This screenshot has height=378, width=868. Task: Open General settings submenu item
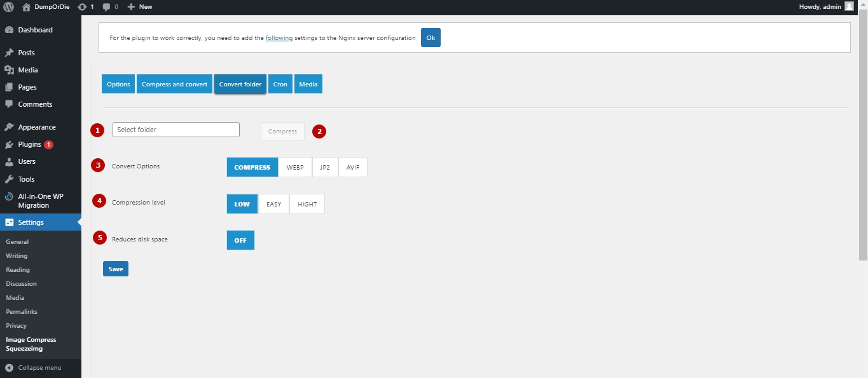17,241
